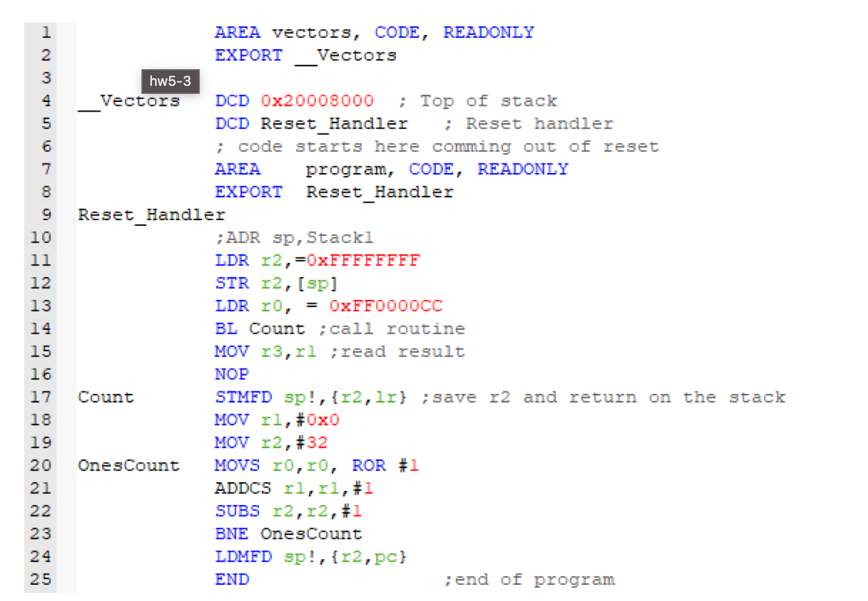Click the __Vectors symbol on line 4
Image resolution: width=868 pixels, height=601 pixels.
point(129,100)
